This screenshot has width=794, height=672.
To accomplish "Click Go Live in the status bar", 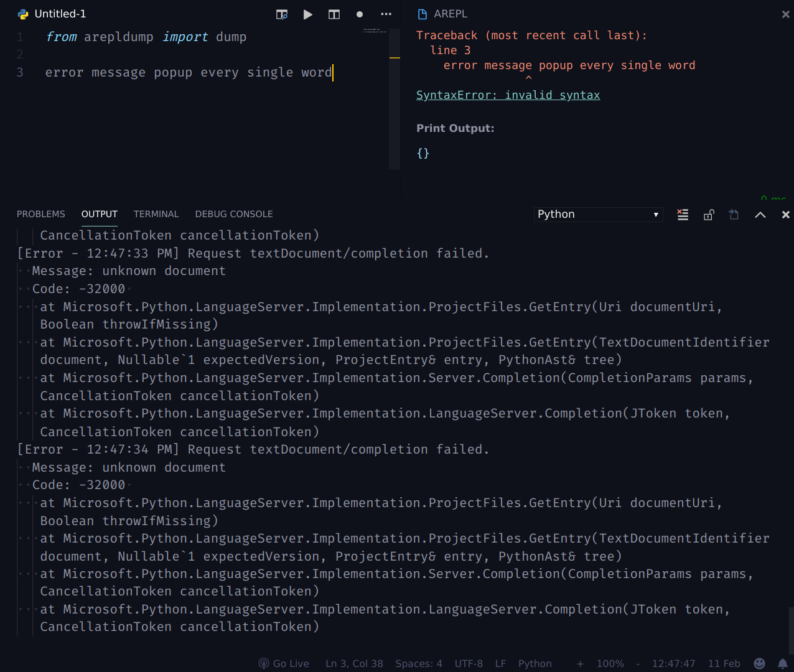I will (284, 663).
